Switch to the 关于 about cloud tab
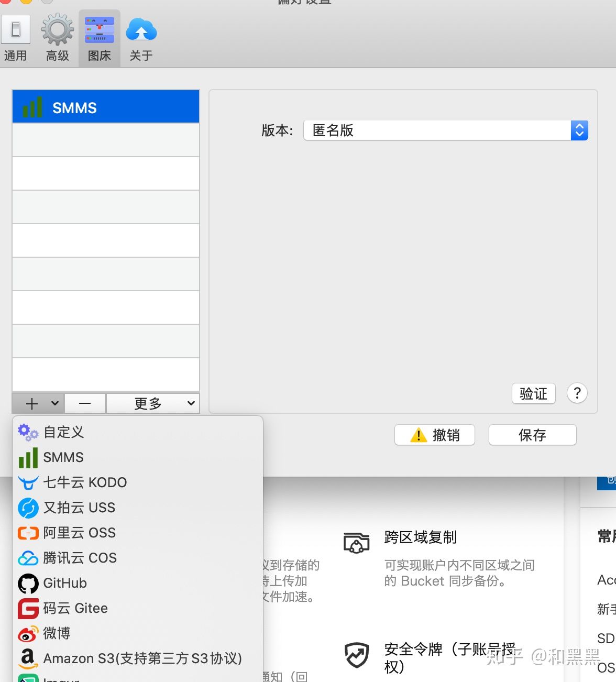616x682 pixels. click(x=141, y=38)
